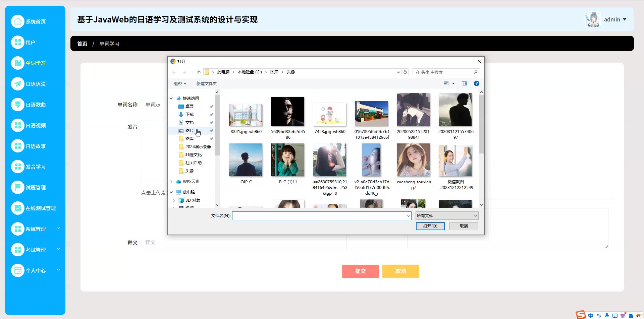This screenshot has width=644, height=319.
Task: Collapse the 此电脑 tree node
Action: pyautogui.click(x=171, y=192)
